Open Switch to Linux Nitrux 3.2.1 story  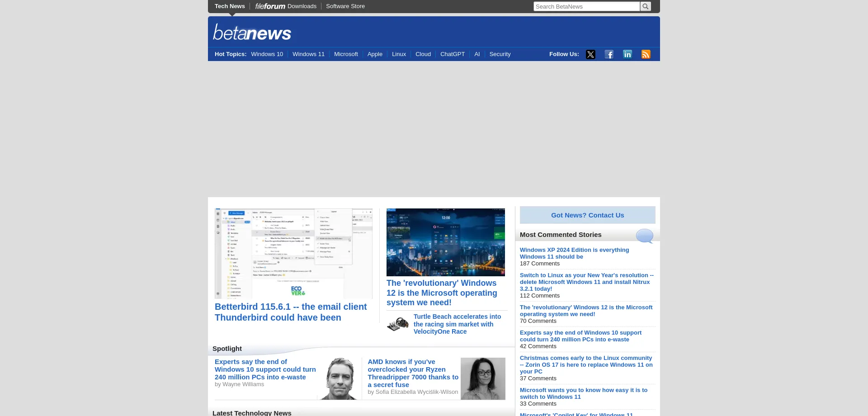pos(587,282)
